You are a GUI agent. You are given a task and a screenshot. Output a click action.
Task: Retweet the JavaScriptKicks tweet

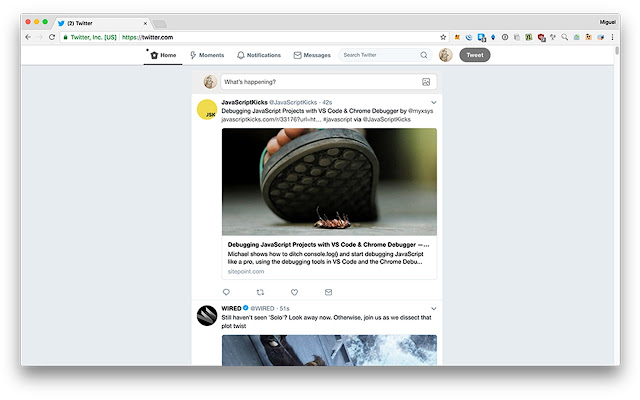[260, 292]
